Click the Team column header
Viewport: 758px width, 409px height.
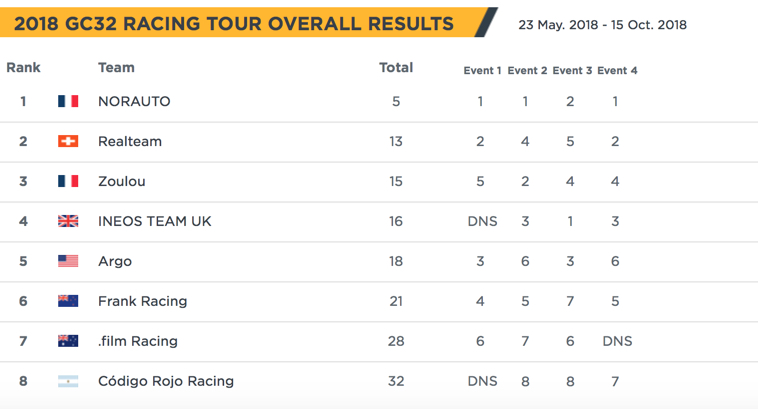click(116, 67)
